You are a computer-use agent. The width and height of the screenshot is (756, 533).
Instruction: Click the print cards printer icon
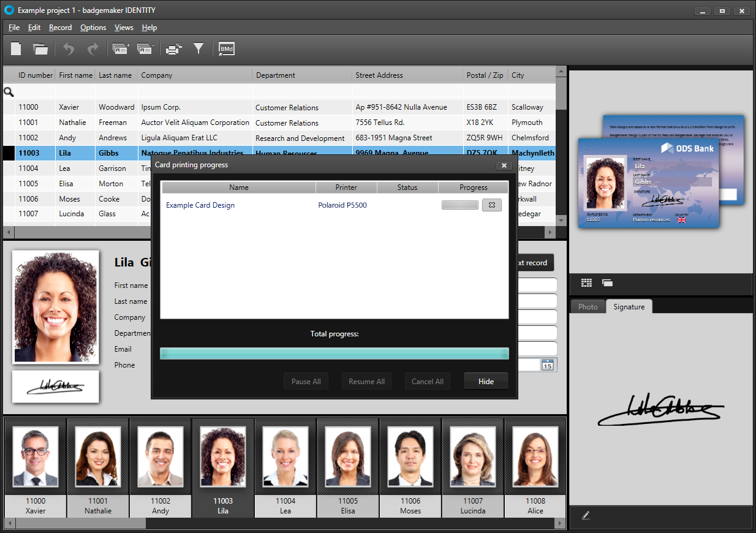tap(174, 49)
